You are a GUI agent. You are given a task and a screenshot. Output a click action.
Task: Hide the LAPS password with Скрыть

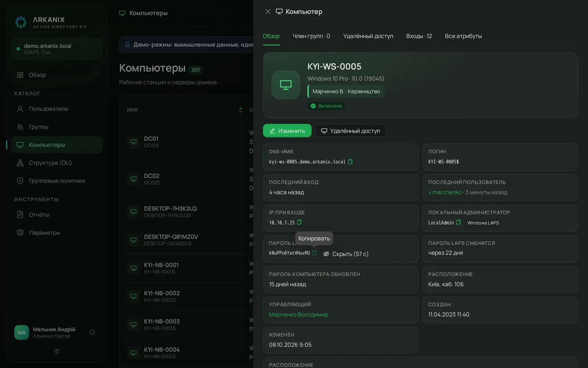coord(345,254)
